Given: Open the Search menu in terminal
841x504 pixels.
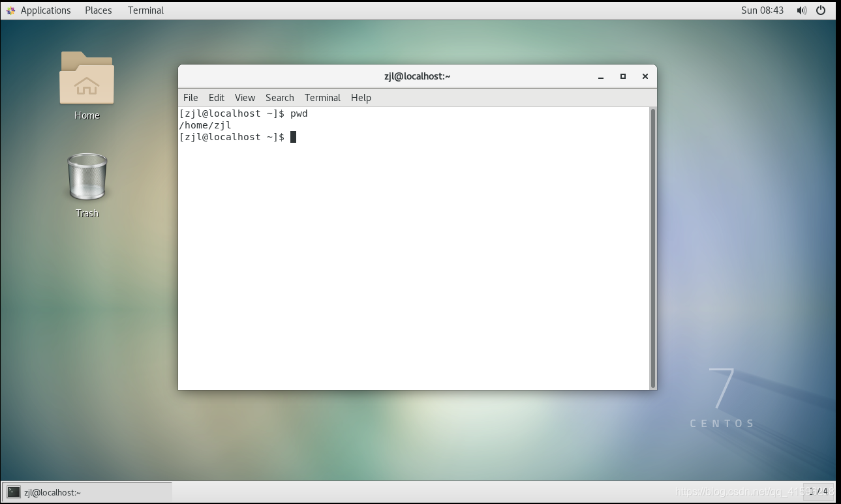Looking at the screenshot, I should [280, 98].
